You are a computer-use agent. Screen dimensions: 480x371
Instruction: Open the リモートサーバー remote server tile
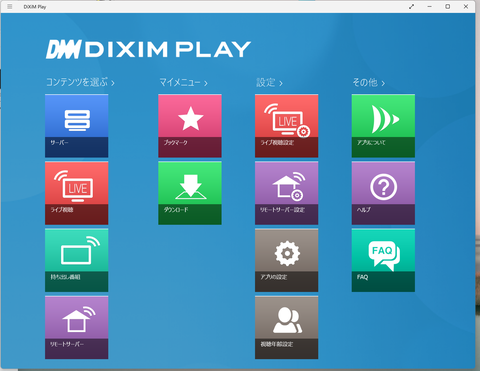77,328
